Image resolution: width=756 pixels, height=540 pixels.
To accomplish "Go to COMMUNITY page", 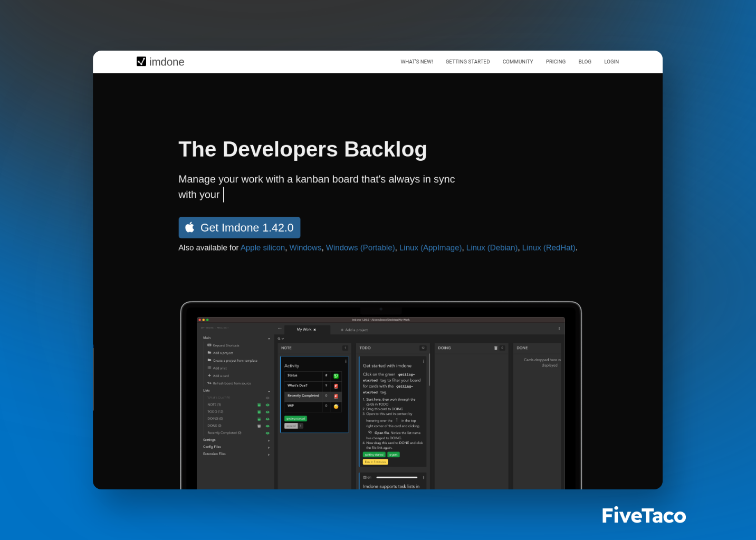I will (x=518, y=62).
